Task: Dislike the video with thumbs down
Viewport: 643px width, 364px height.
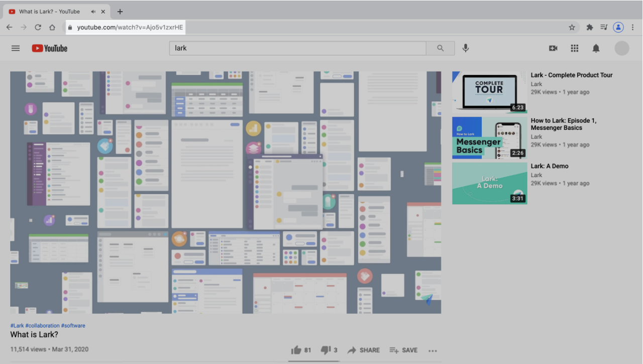Action: 326,350
